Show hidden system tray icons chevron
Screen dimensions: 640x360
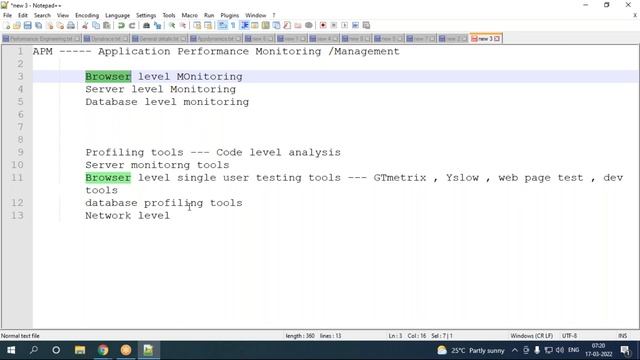click(515, 350)
